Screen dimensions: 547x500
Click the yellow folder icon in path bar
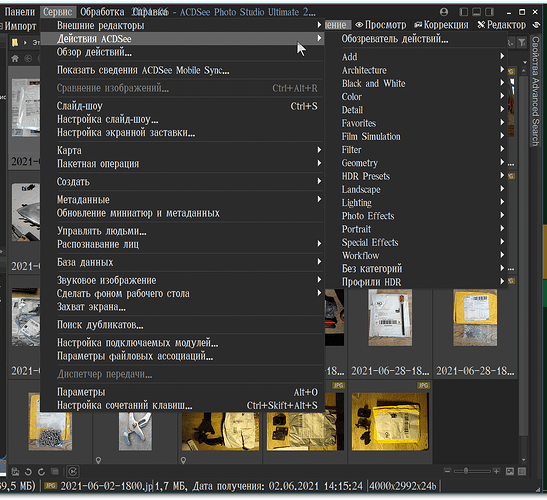click(15, 43)
